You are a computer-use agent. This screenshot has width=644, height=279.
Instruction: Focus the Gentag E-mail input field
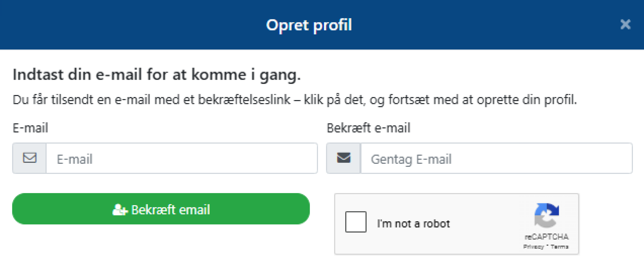pyautogui.click(x=496, y=158)
